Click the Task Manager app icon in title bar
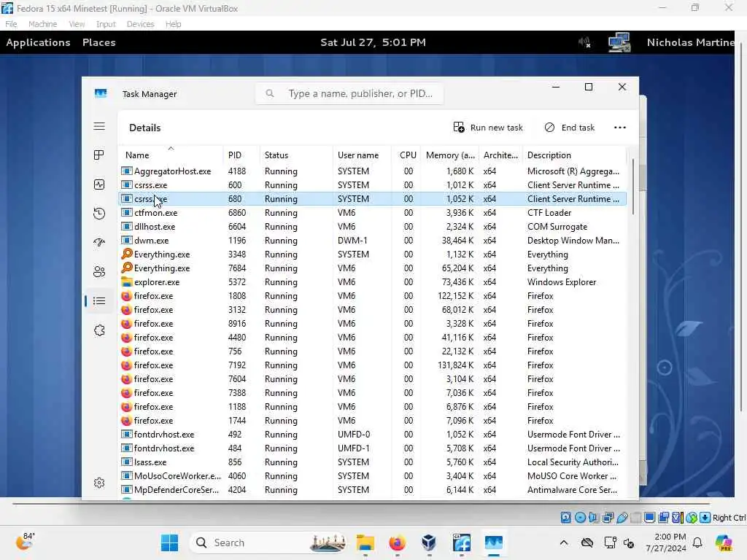The image size is (747, 560). pos(101,93)
